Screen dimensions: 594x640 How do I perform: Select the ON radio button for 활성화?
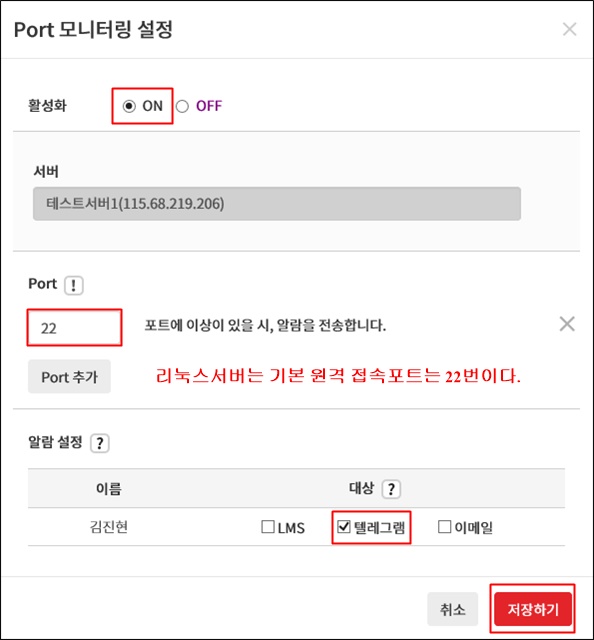click(x=129, y=106)
